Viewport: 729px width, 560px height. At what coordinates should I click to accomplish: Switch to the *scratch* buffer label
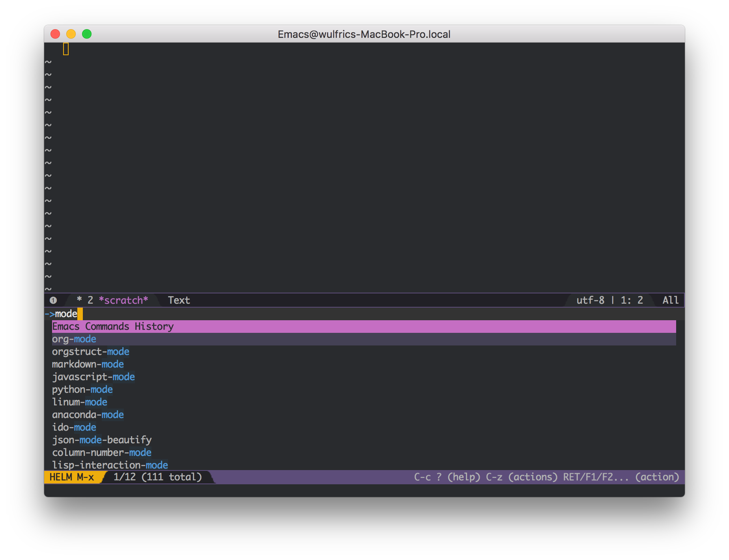(124, 300)
